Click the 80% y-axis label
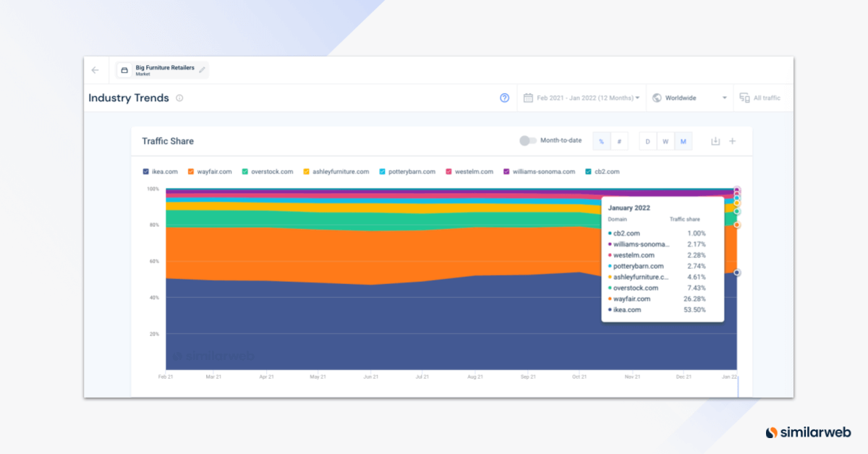The width and height of the screenshot is (868, 454). pyautogui.click(x=153, y=225)
